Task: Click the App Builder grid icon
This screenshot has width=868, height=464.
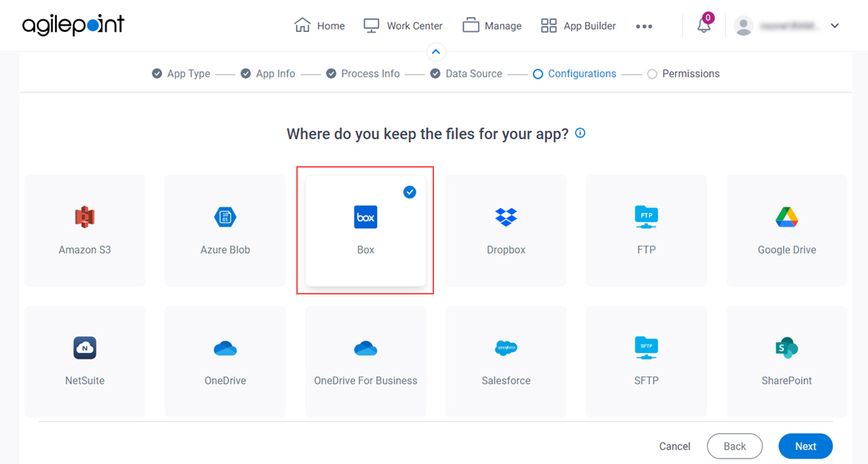Action: pos(549,26)
